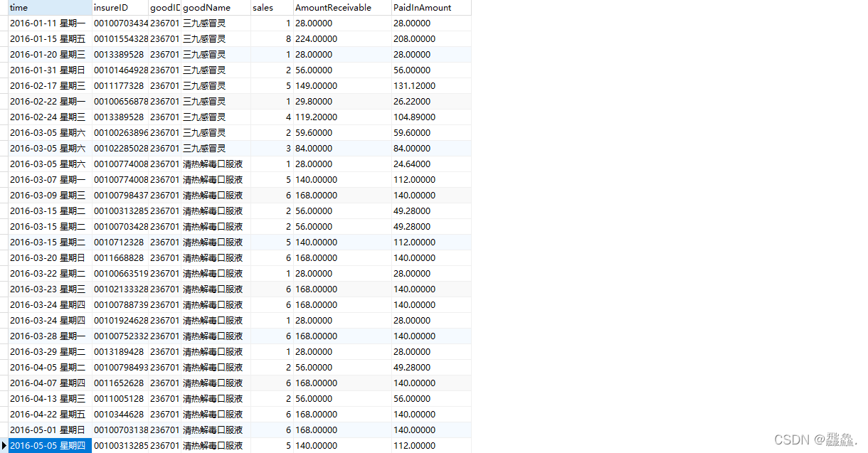
Task: Click insureID cell 00100703434
Action: point(121,23)
